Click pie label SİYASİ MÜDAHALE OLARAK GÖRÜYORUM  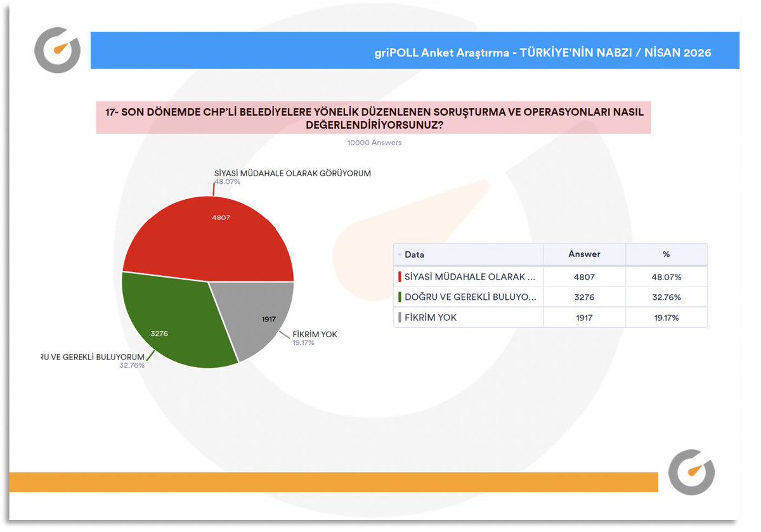click(292, 173)
